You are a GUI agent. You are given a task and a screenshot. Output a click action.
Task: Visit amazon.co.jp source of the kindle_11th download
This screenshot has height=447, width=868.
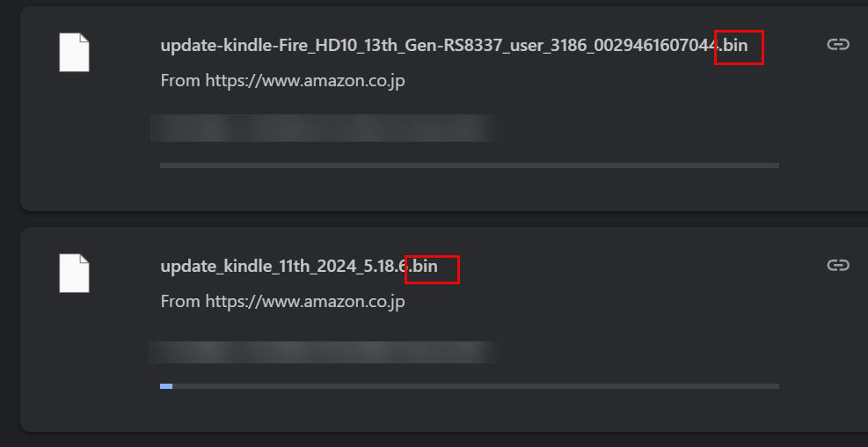[x=304, y=301]
